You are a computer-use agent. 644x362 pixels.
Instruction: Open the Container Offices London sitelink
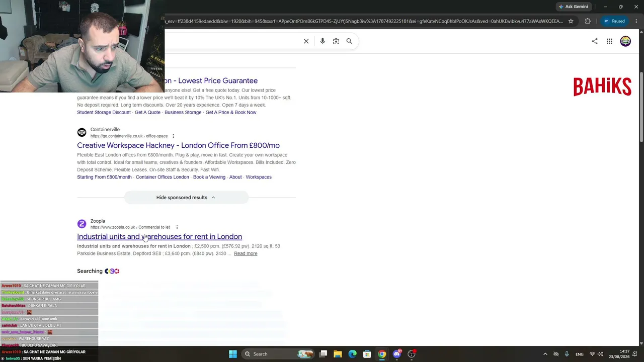(163, 177)
